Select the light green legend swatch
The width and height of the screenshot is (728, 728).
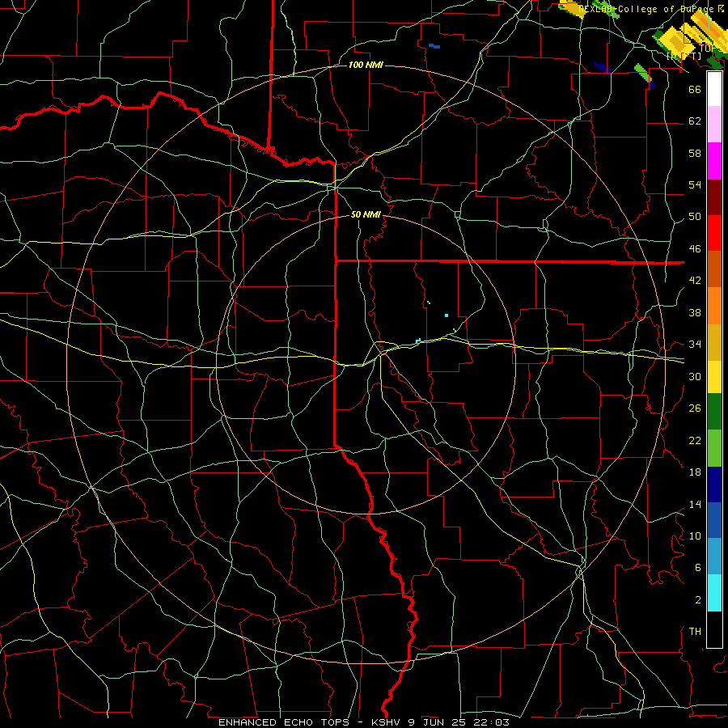(x=714, y=448)
